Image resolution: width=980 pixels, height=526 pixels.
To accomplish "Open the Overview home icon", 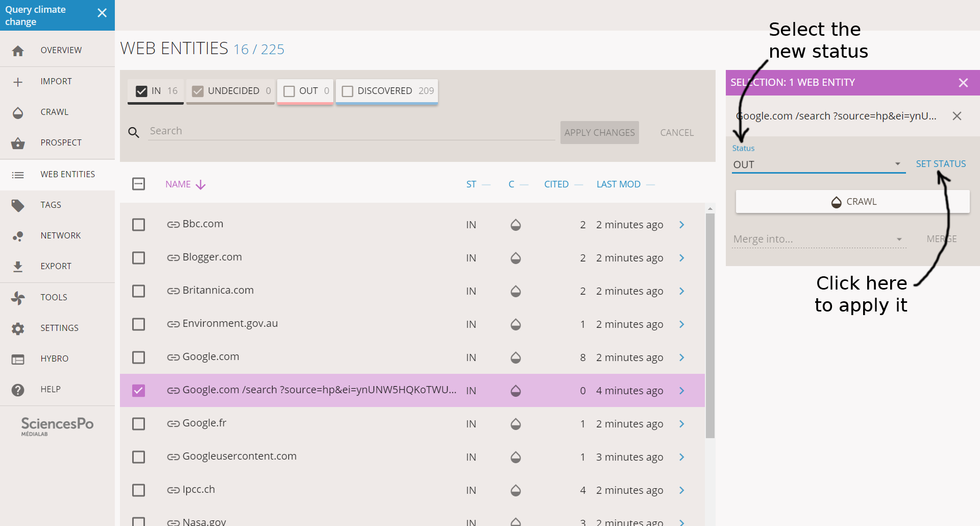I will point(18,51).
